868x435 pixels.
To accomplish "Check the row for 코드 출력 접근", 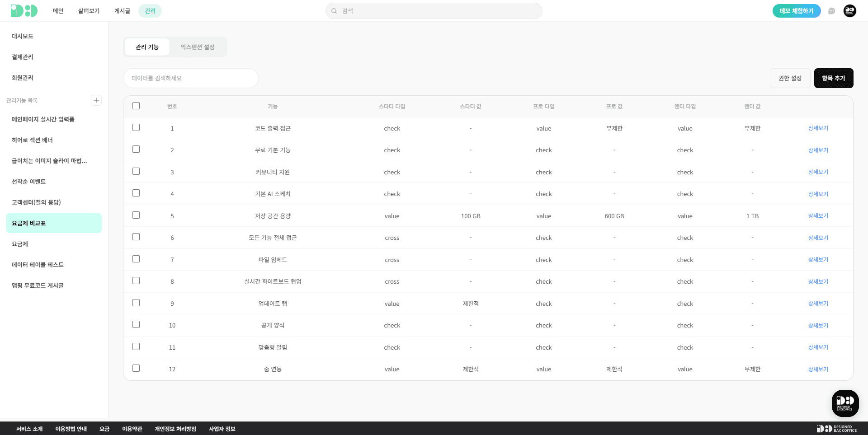I will [x=136, y=127].
